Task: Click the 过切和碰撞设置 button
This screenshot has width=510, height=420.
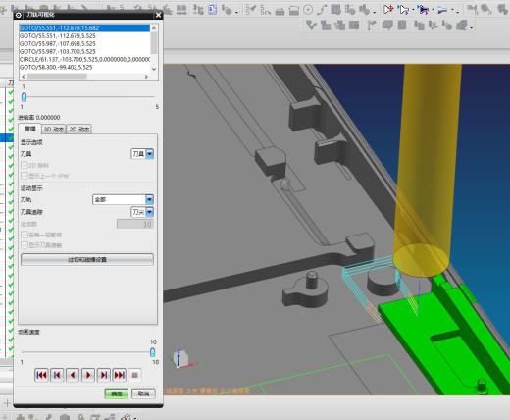Action: coord(87,259)
